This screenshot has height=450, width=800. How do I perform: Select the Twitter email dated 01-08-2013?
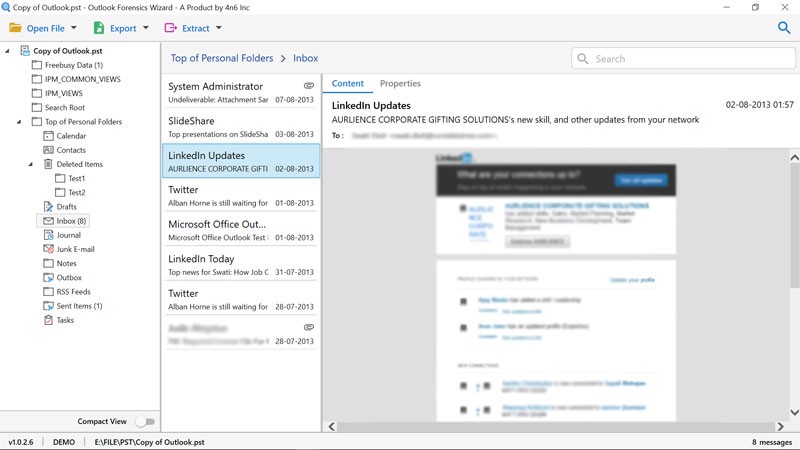coord(241,195)
